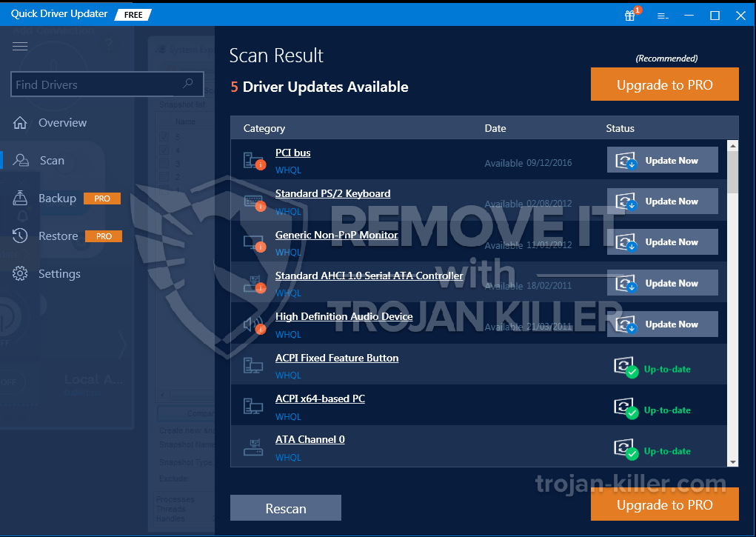Image resolution: width=756 pixels, height=537 pixels.
Task: Start a Rescan of drivers
Action: pos(285,508)
